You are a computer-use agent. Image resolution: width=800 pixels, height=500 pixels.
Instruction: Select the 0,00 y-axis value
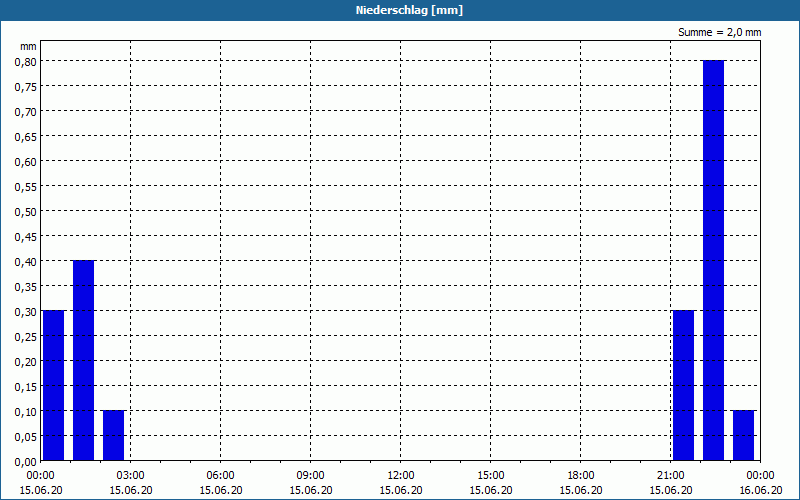26,462
